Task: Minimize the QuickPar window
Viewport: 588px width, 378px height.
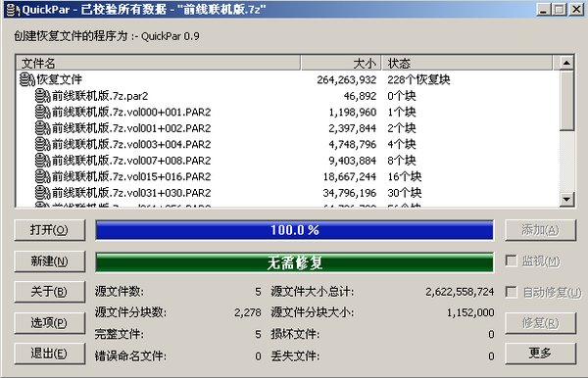Action: point(543,9)
